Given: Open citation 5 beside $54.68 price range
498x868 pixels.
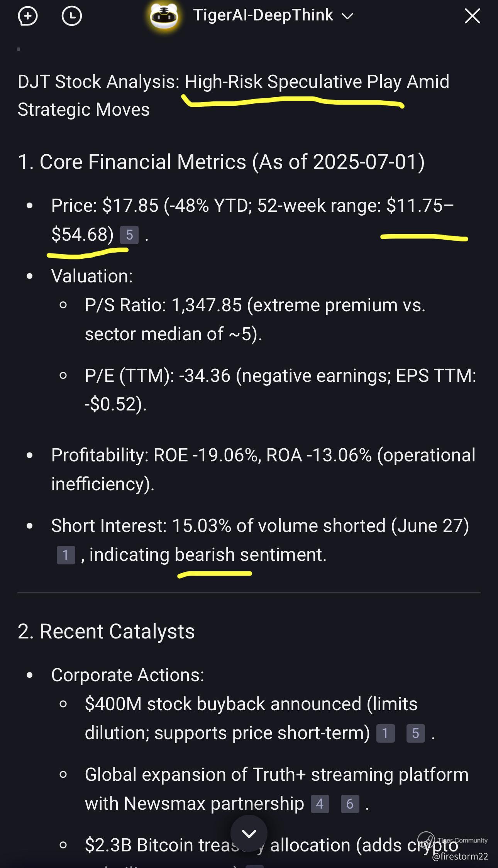Looking at the screenshot, I should coord(129,235).
